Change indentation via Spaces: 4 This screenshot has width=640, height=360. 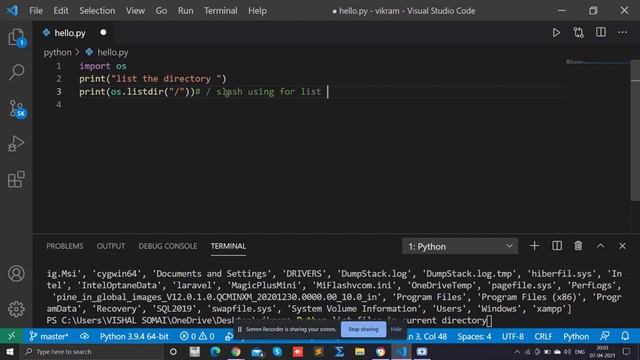tap(474, 336)
